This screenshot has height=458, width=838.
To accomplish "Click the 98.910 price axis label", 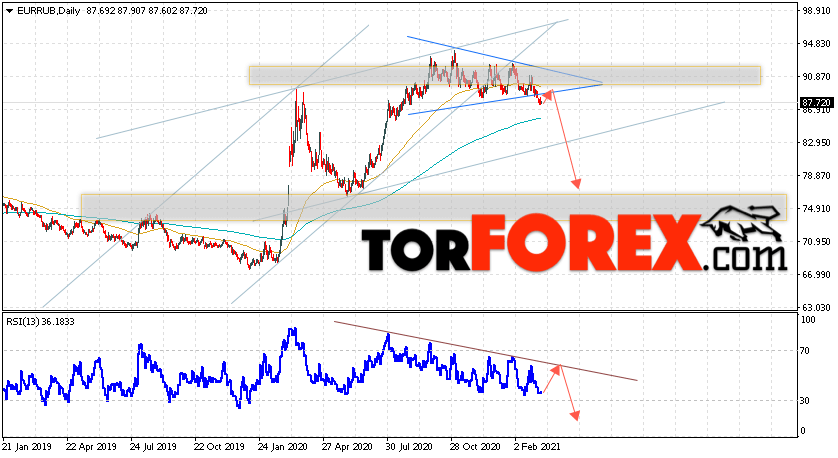I will (816, 11).
